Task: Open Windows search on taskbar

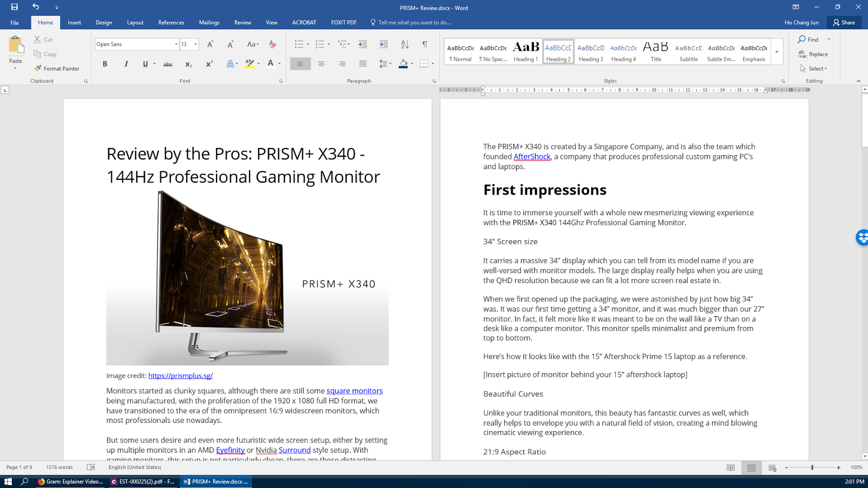Action: (x=24, y=481)
